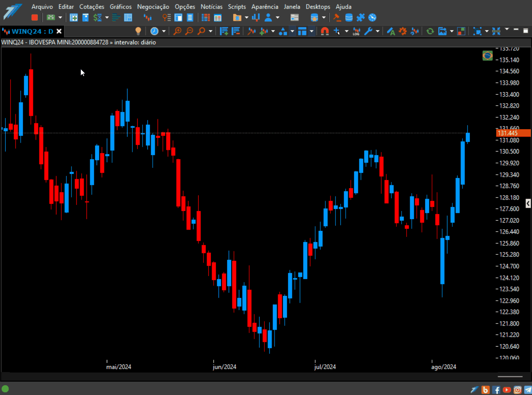Open the chart interval clock dropdown
This screenshot has width=532, height=395.
tap(164, 31)
